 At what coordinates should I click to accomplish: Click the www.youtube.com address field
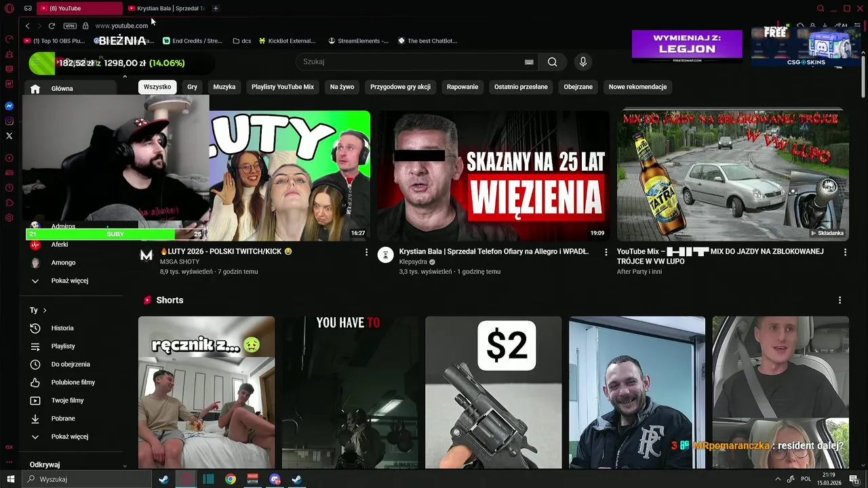tap(121, 26)
